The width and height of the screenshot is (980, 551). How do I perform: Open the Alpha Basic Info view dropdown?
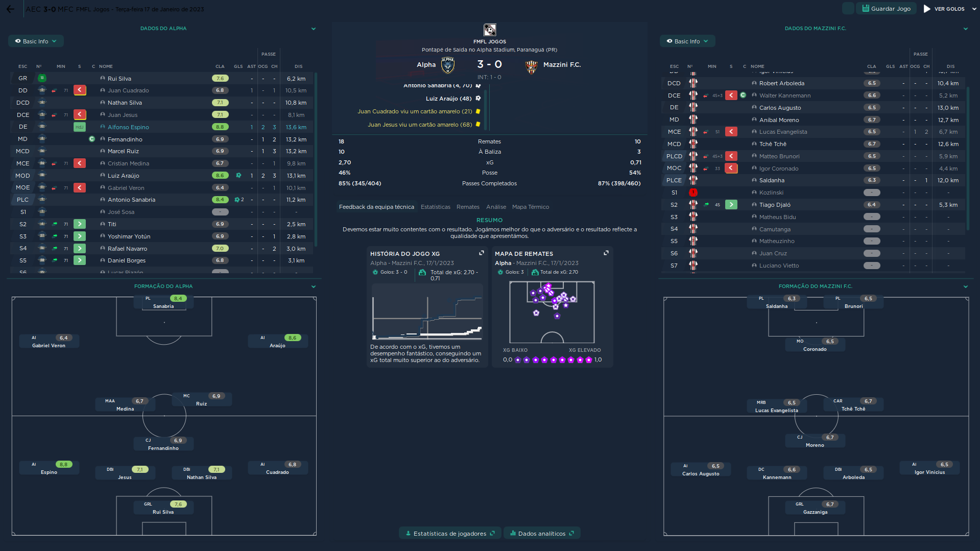point(36,41)
